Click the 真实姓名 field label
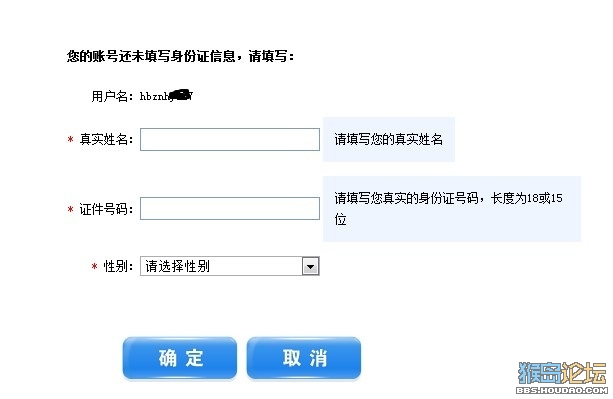Screen dimensions: 613x399 106,139
